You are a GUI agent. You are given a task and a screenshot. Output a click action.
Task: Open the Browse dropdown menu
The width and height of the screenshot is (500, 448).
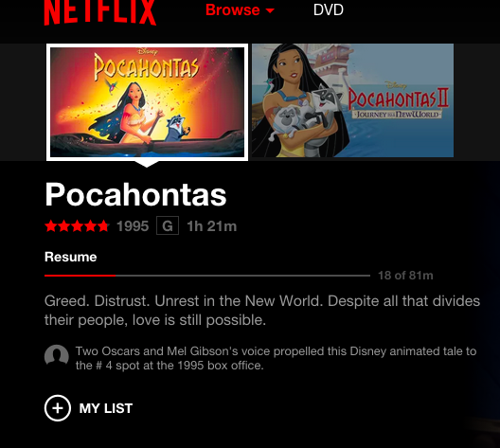coord(240,9)
